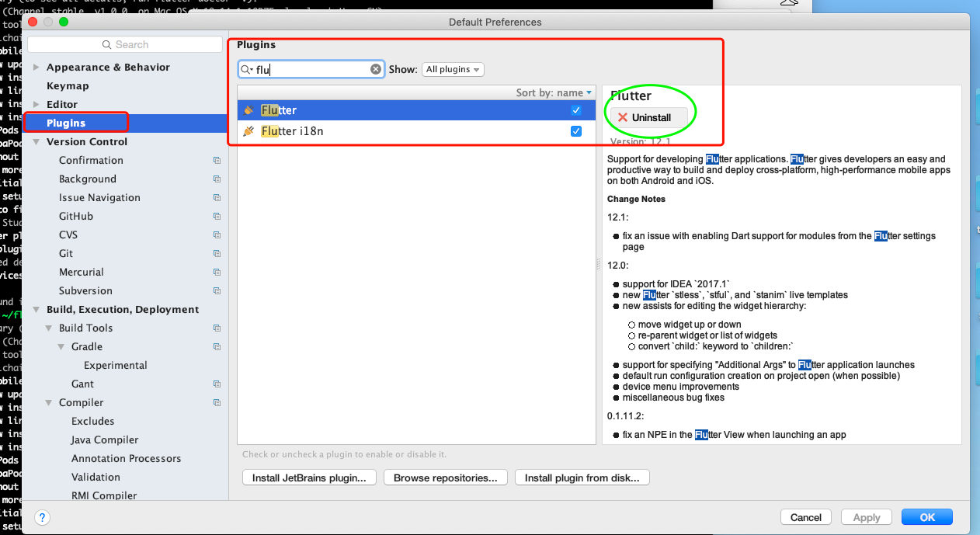Click project-level icon next to Git

click(217, 254)
